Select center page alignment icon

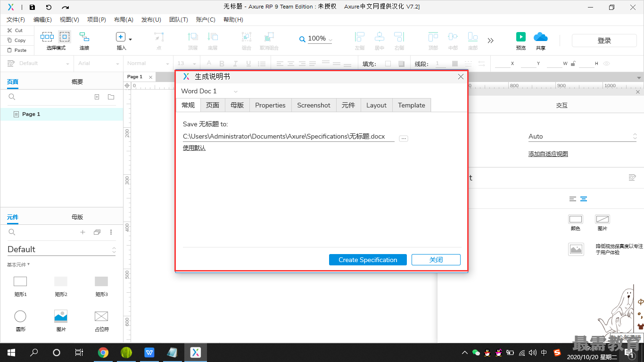coord(584,199)
